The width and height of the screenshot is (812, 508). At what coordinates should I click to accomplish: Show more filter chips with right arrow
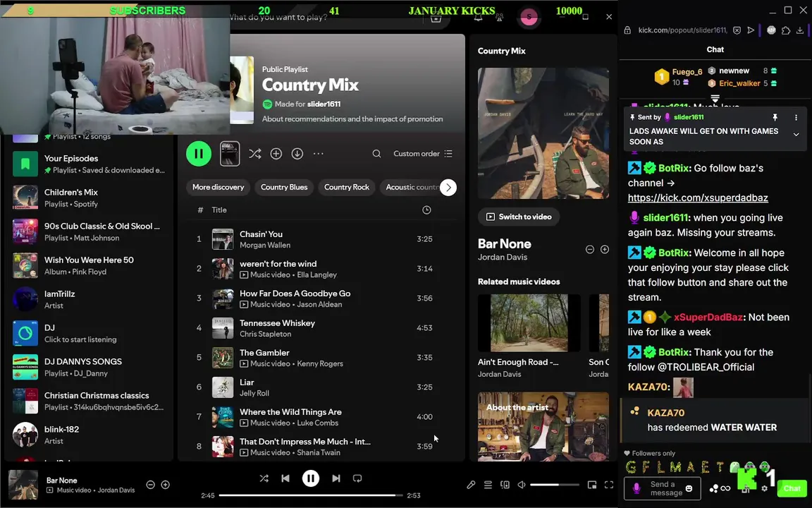coord(448,187)
